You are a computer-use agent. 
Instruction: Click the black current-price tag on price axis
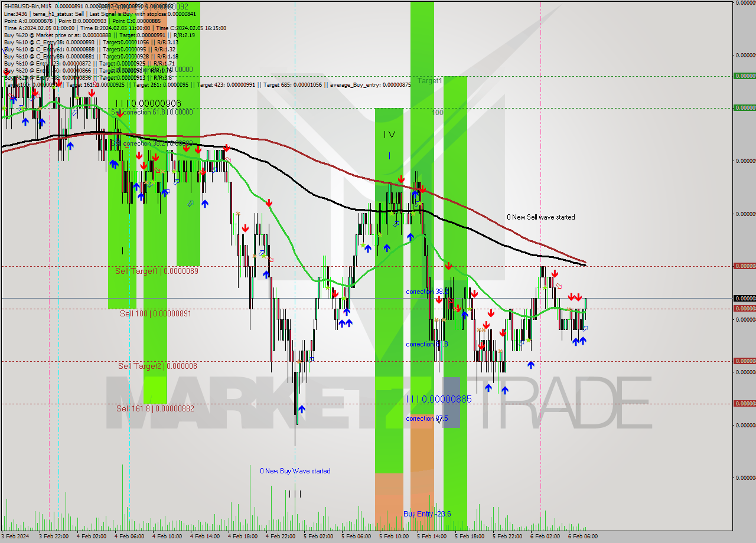[x=744, y=299]
